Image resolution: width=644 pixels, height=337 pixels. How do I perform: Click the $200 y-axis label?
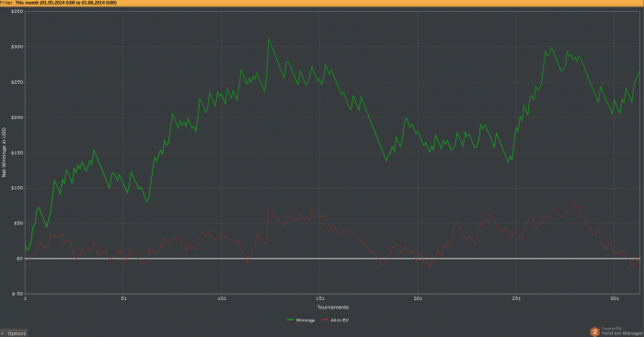(17, 118)
